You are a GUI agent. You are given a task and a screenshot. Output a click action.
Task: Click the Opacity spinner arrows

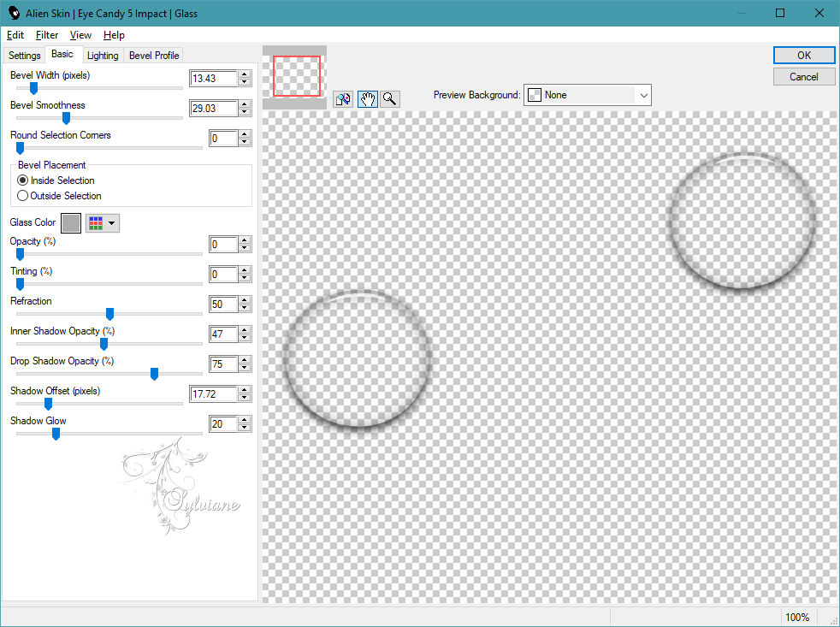pyautogui.click(x=245, y=245)
